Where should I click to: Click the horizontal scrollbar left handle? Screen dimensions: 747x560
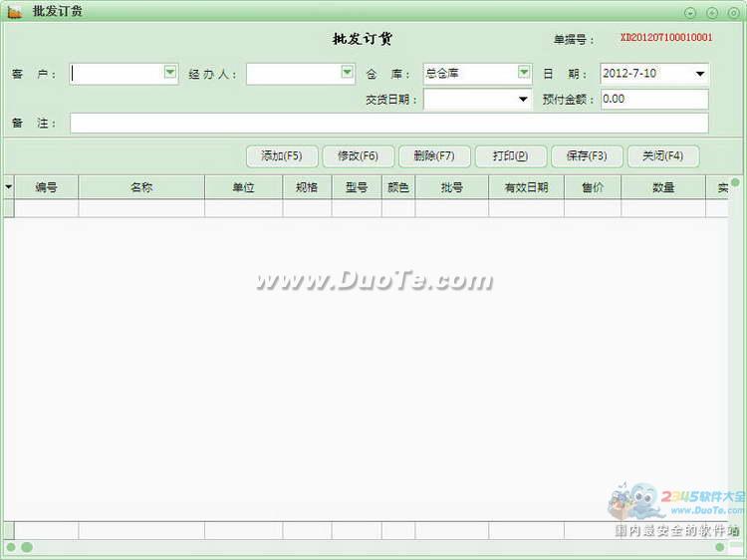[12, 547]
